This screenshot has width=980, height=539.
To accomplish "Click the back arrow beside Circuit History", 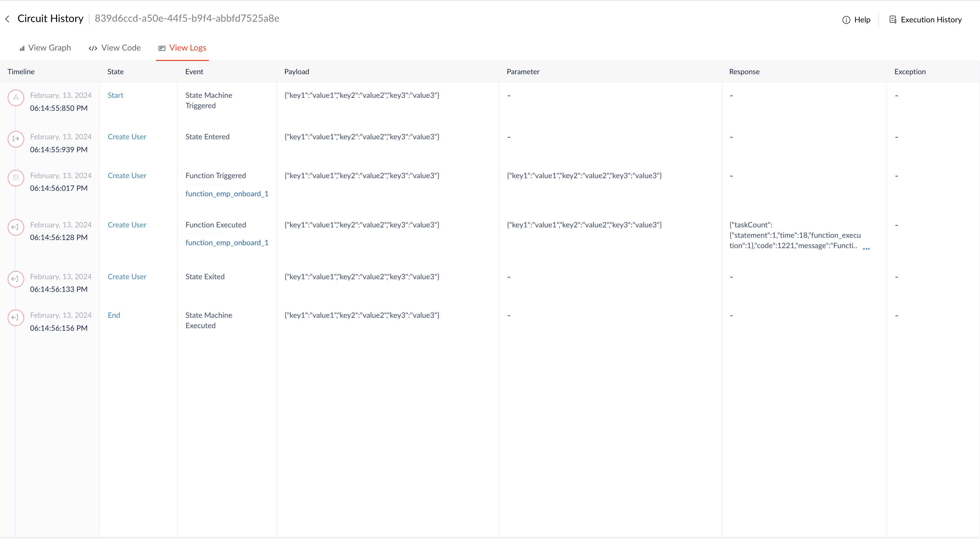I will tap(7, 19).
